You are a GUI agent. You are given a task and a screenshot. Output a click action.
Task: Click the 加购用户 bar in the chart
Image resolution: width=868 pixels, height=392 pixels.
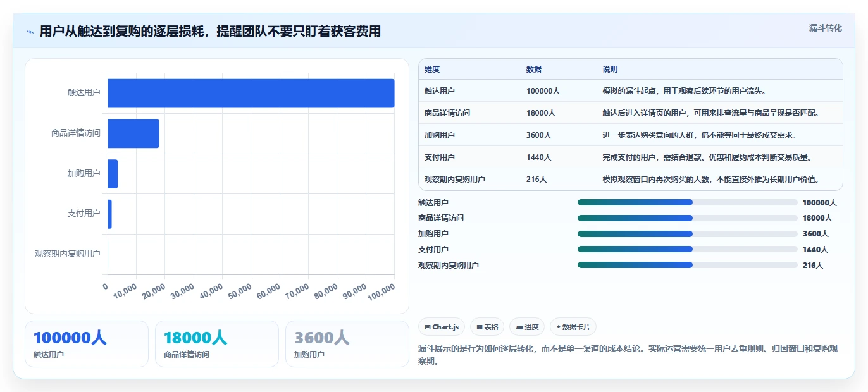point(113,174)
